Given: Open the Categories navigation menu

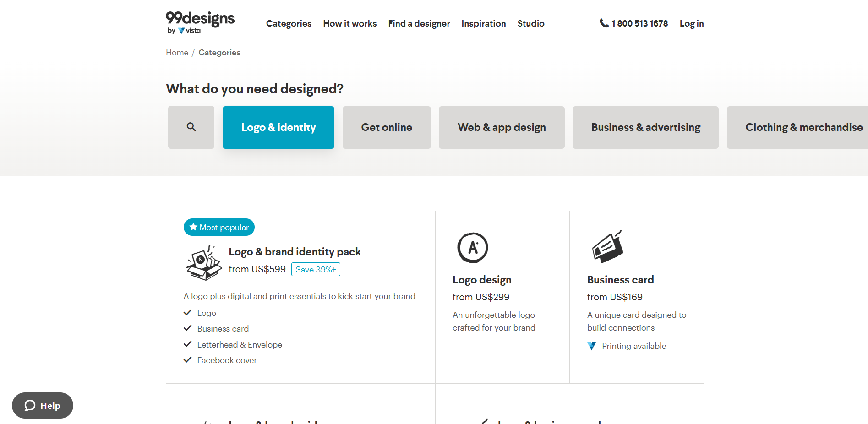Looking at the screenshot, I should (289, 23).
